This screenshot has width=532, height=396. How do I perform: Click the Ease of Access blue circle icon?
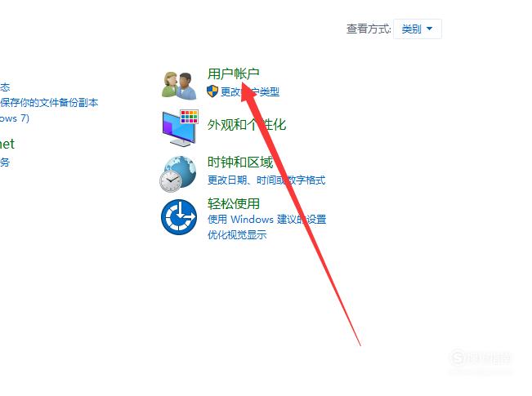coord(179,217)
